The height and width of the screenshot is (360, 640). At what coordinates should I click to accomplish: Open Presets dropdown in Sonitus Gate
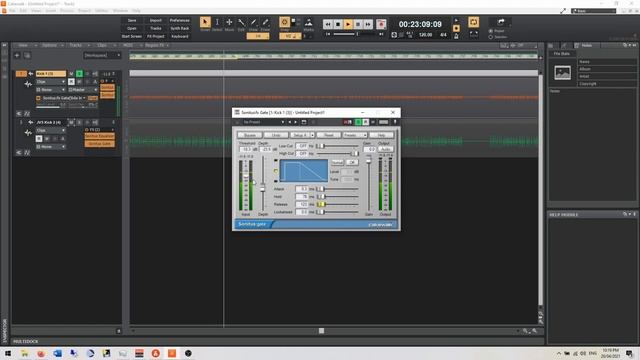[x=355, y=135]
